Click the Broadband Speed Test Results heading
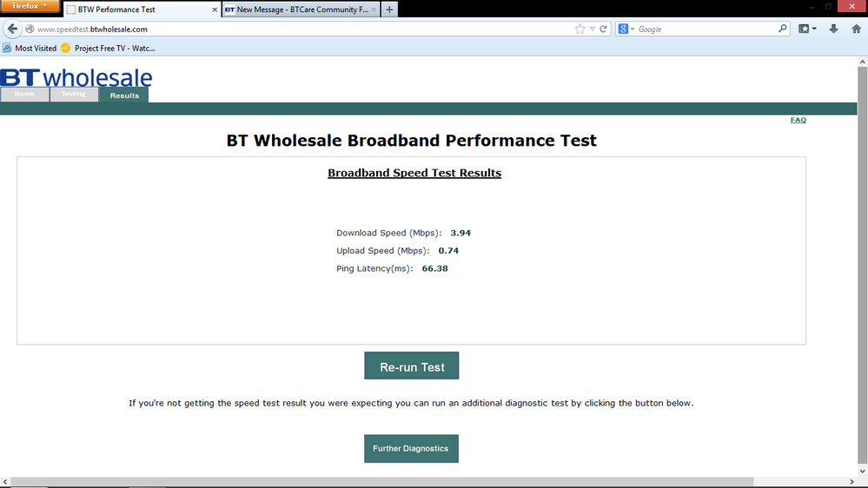The image size is (868, 488). (414, 173)
